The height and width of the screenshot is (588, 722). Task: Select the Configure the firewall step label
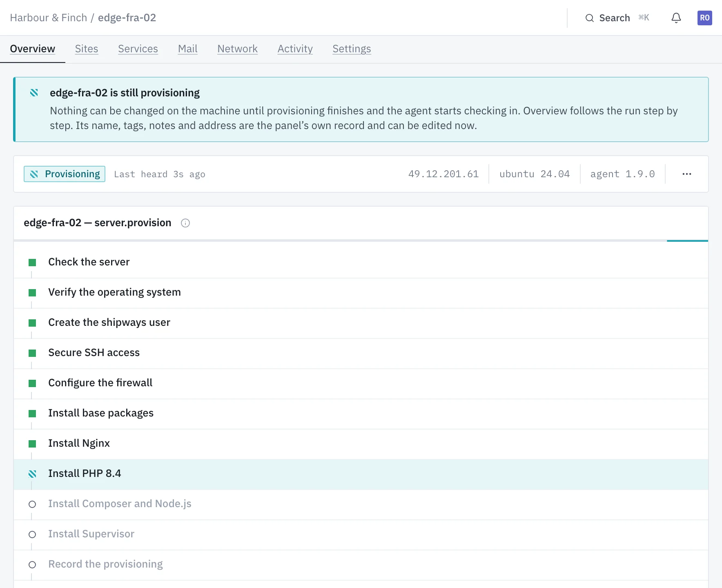point(100,383)
